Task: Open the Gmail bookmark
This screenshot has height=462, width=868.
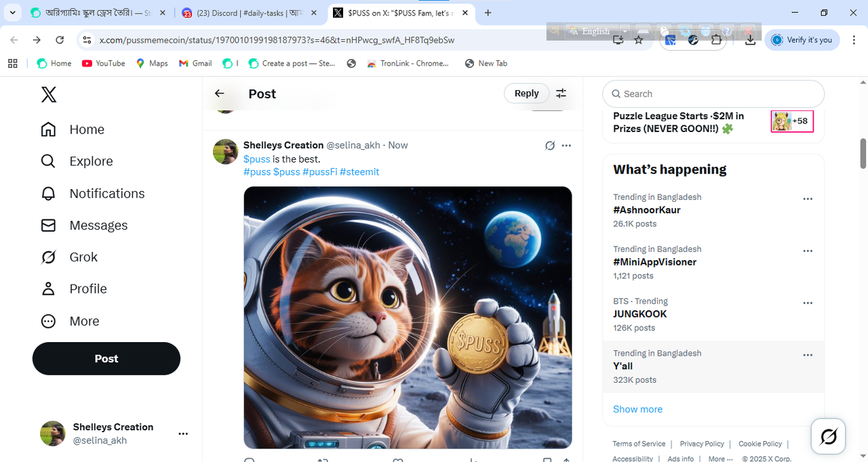Action: click(x=195, y=63)
